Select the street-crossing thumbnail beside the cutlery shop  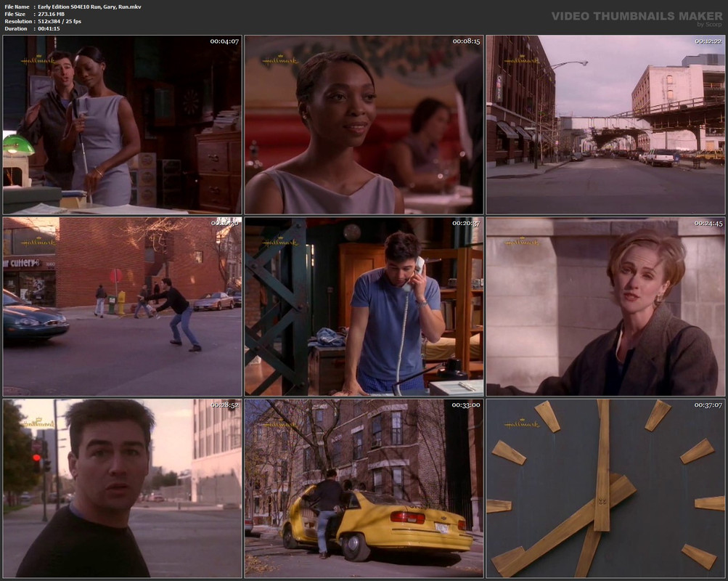point(122,306)
